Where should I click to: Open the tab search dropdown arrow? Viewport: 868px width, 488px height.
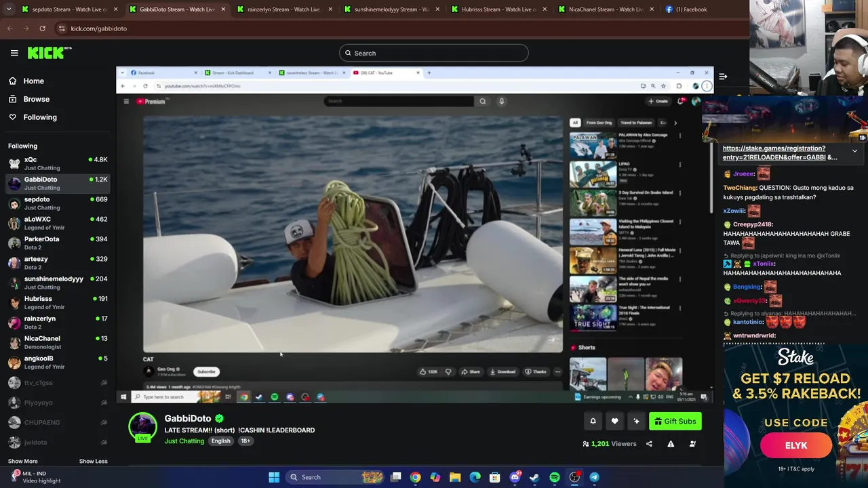click(9, 9)
